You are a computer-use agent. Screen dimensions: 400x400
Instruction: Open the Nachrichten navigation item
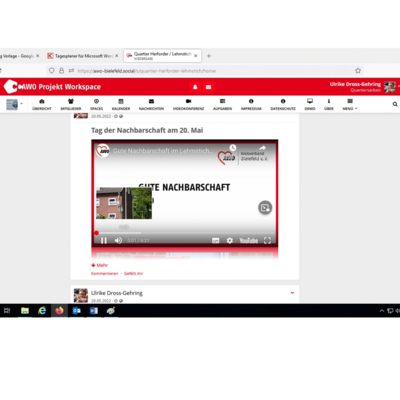click(151, 104)
